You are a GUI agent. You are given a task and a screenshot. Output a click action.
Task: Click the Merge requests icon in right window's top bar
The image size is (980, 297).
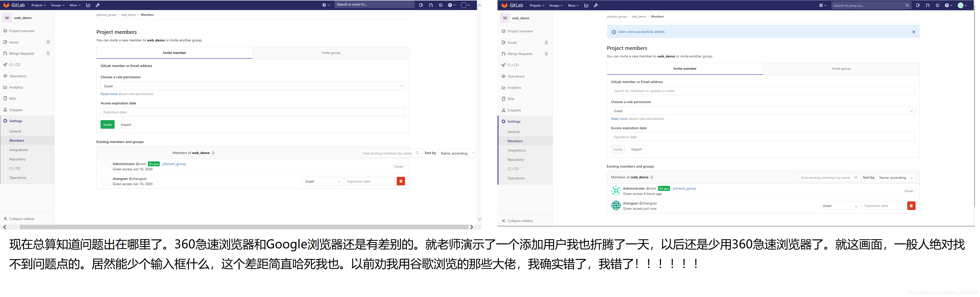[928, 5]
